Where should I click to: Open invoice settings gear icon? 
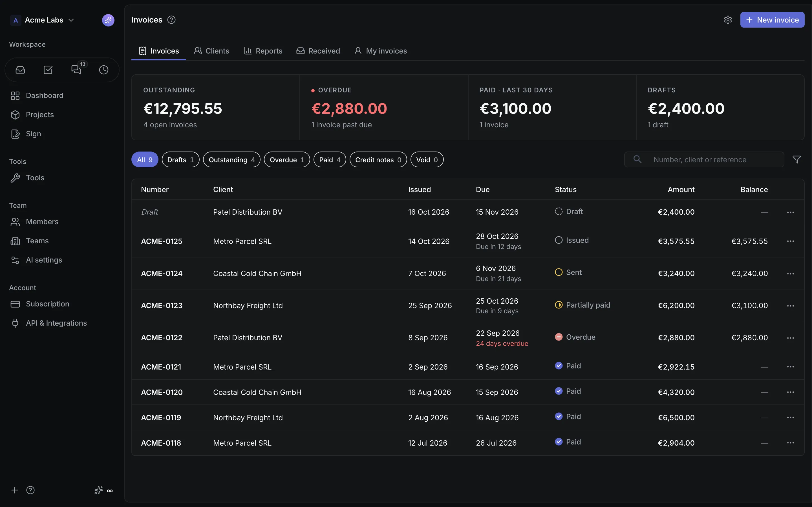point(727,20)
